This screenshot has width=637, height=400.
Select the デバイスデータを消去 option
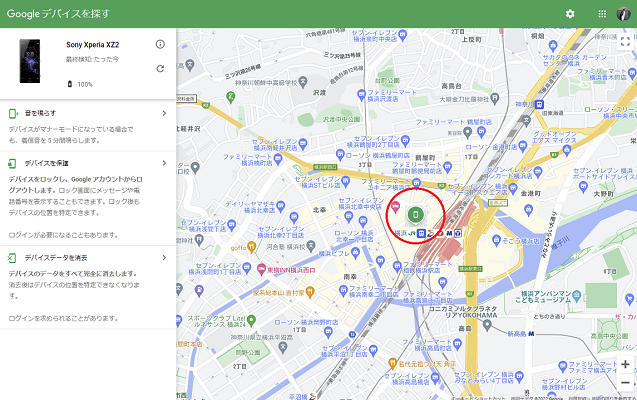(88, 287)
